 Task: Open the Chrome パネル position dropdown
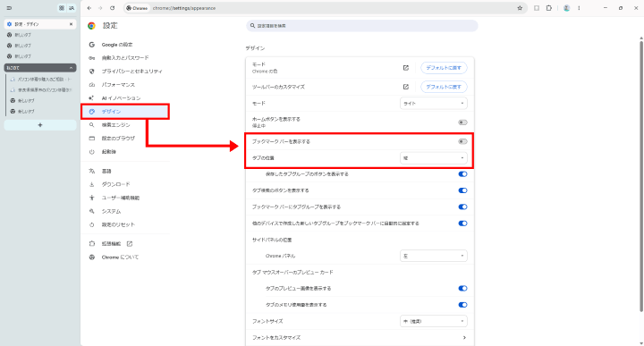(x=433, y=256)
